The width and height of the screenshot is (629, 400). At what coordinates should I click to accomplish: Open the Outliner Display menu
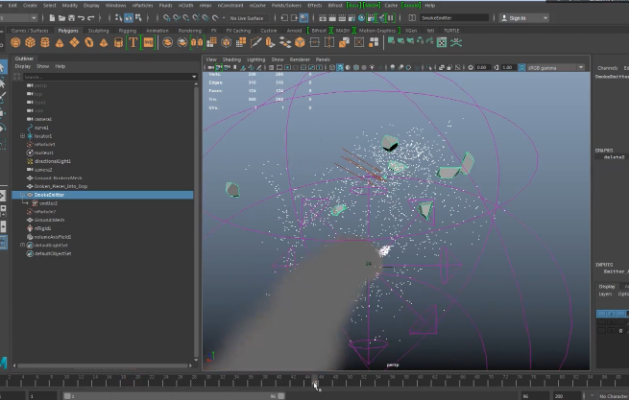22,66
